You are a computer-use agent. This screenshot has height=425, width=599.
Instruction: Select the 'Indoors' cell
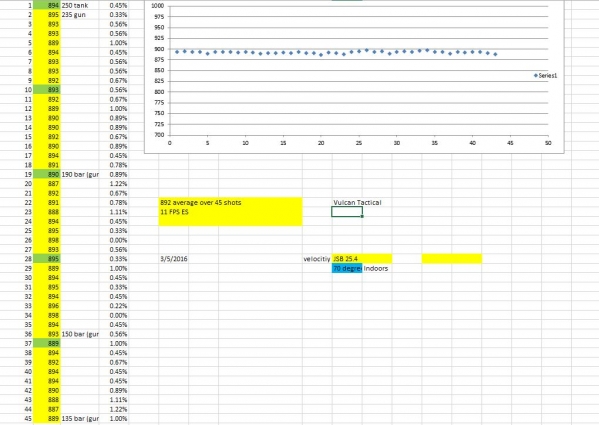tap(376, 268)
